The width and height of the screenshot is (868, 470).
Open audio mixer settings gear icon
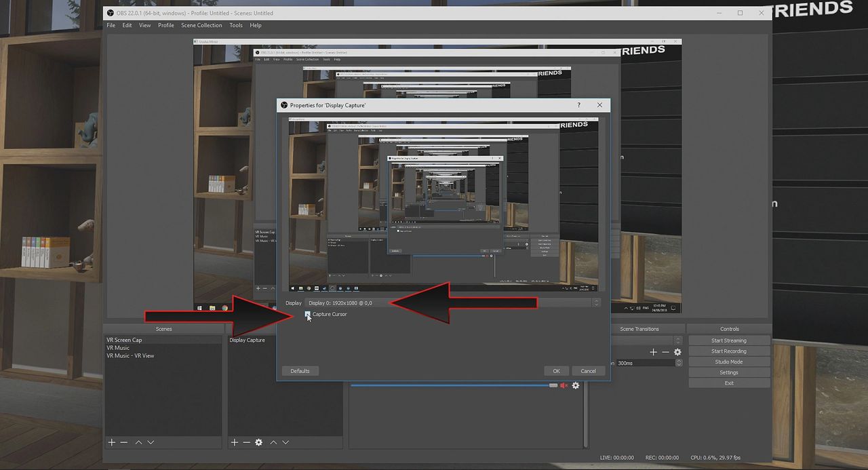pyautogui.click(x=576, y=385)
